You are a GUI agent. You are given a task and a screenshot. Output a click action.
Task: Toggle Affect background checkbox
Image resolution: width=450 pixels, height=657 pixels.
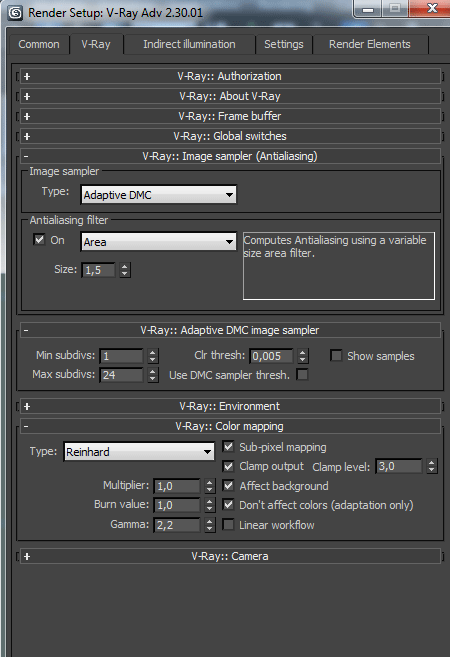coord(228,486)
